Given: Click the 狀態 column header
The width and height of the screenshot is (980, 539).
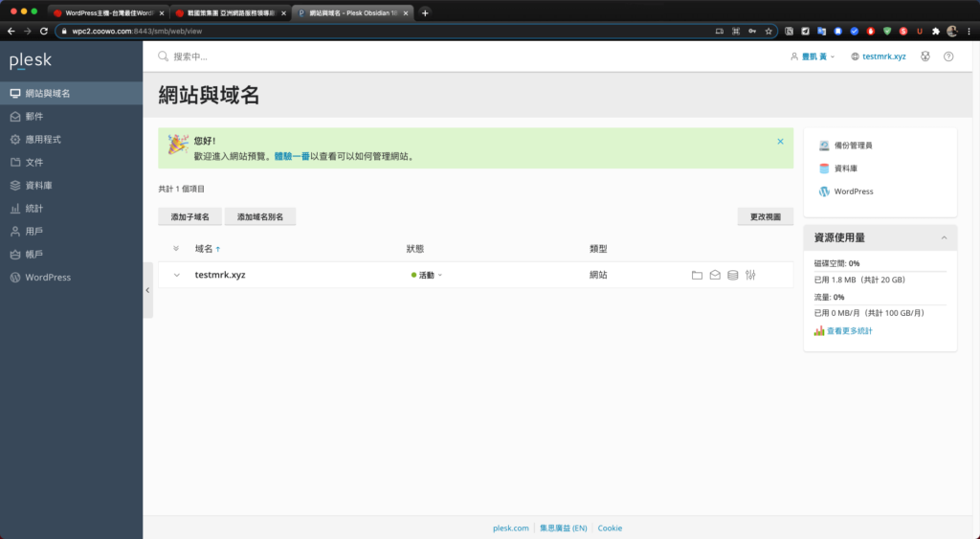Looking at the screenshot, I should [x=415, y=249].
